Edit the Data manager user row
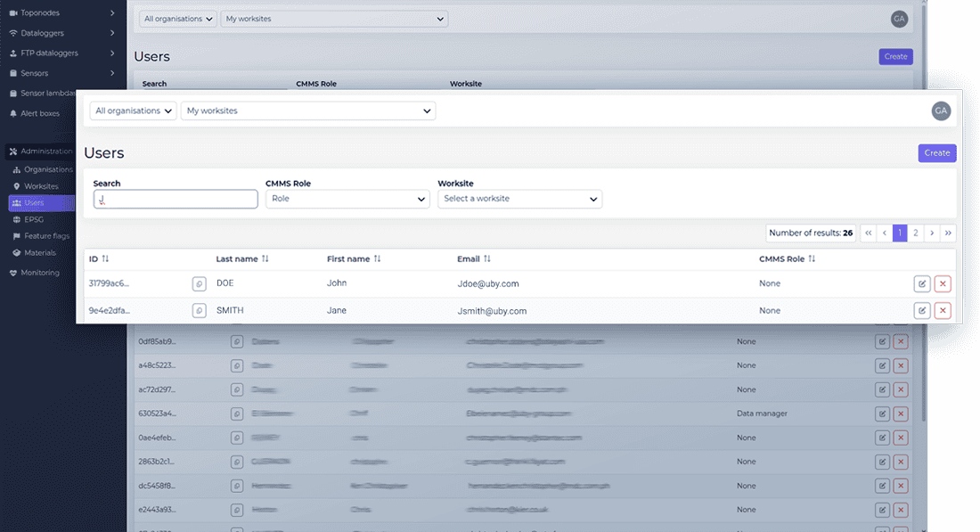This screenshot has height=532, width=980. coord(882,413)
